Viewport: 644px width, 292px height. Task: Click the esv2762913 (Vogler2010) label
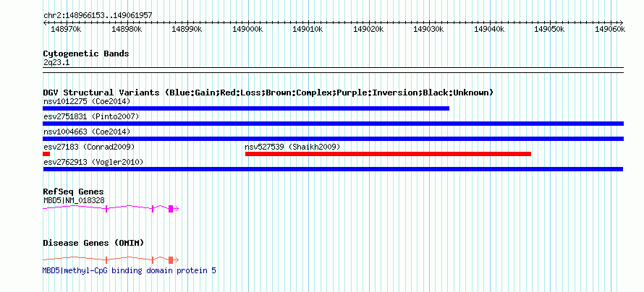pyautogui.click(x=93, y=163)
